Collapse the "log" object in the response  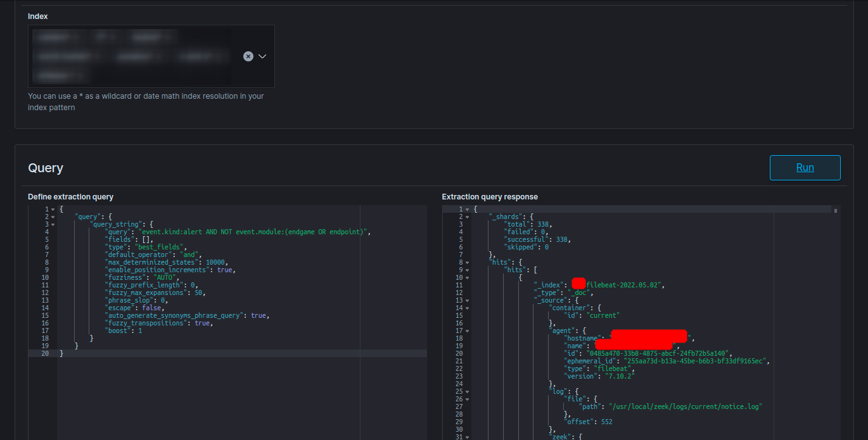467,391
